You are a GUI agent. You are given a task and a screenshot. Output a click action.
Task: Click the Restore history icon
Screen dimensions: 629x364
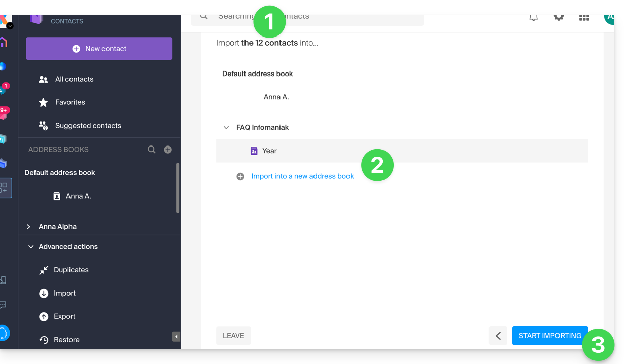coord(44,340)
